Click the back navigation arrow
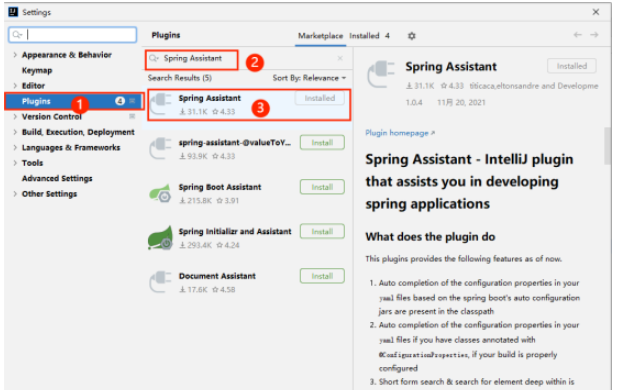This screenshot has width=617, height=390. click(x=577, y=35)
